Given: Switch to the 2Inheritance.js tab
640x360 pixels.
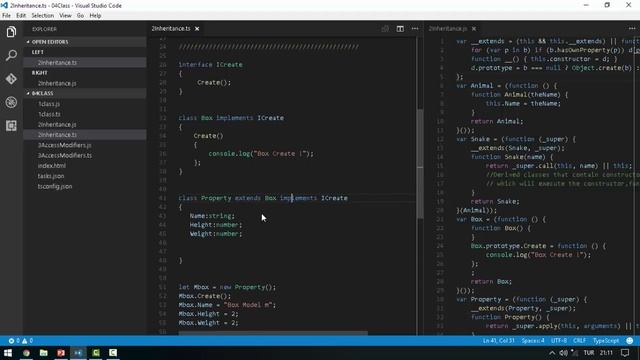Looking at the screenshot, I should point(448,29).
